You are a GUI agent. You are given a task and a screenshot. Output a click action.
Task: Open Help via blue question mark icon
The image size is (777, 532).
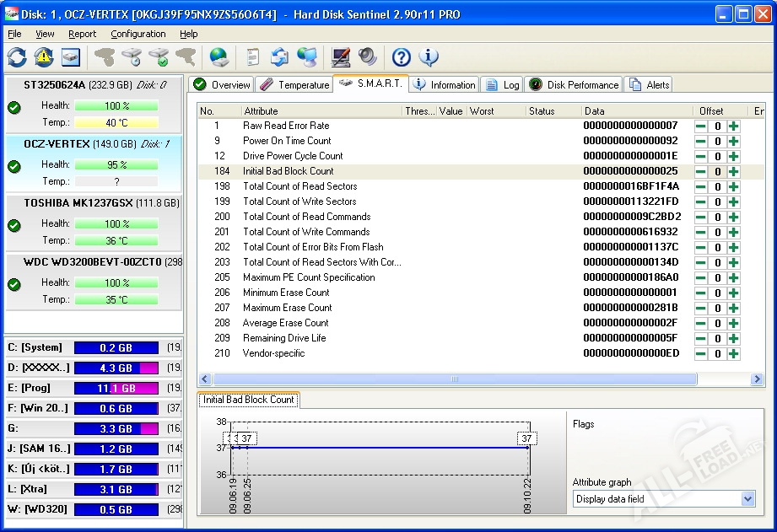click(x=402, y=57)
